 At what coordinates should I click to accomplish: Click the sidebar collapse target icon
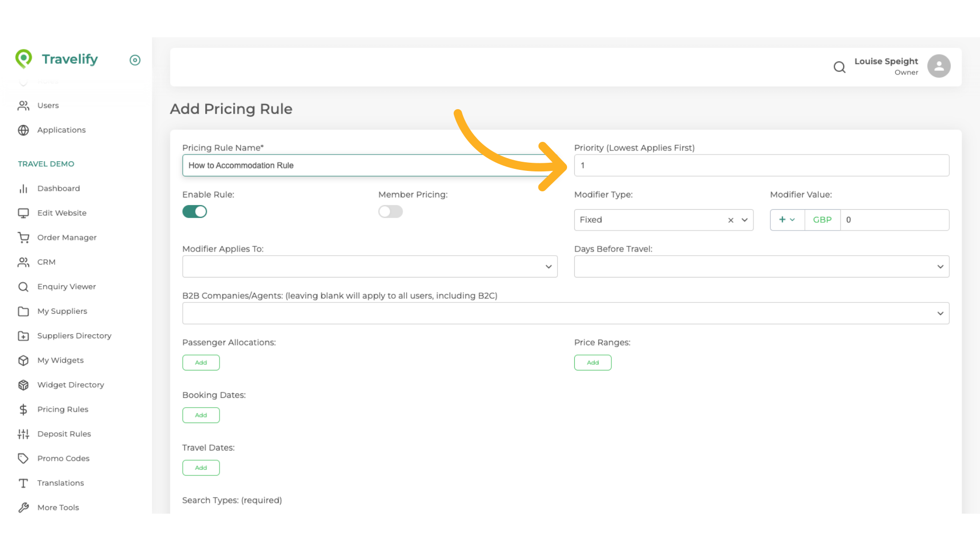(135, 60)
